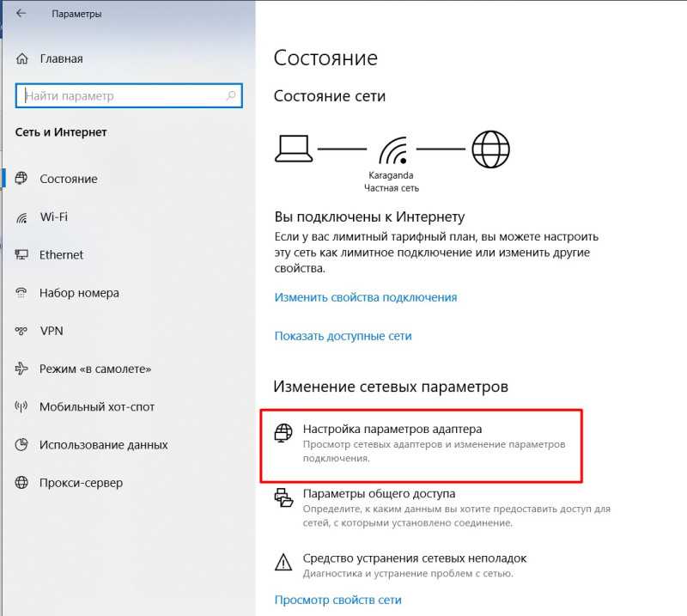Viewport: 687px width, 616px height.
Task: Click the search magnifier icon
Action: point(231,95)
